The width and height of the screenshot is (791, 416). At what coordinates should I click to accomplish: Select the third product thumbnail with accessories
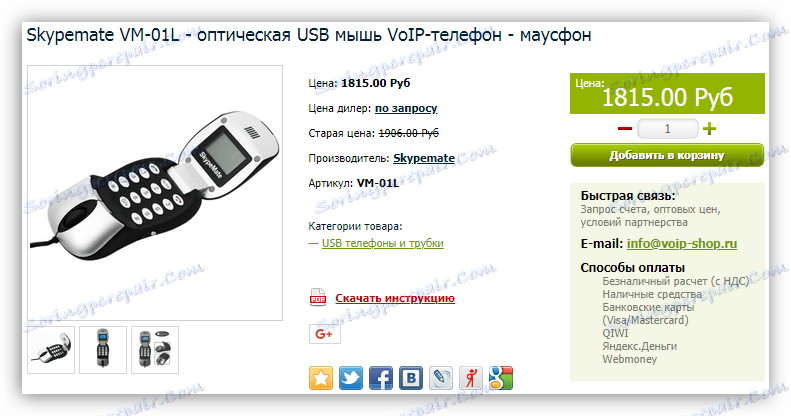pos(155,350)
